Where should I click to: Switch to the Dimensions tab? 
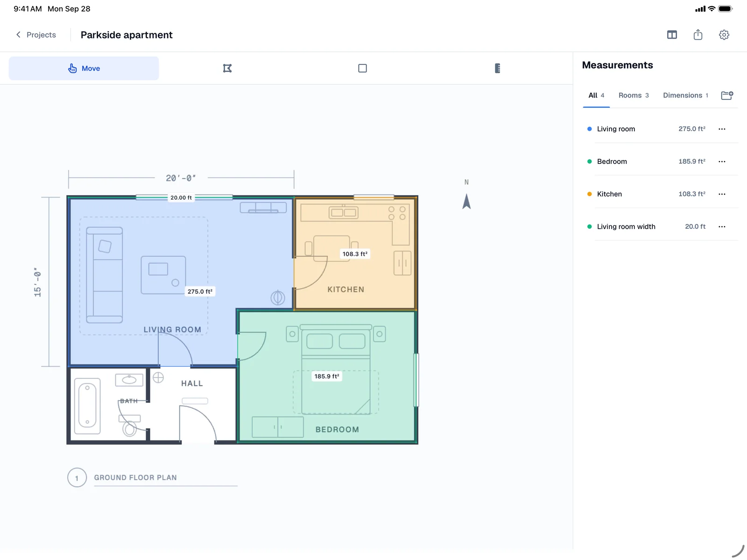tap(685, 95)
